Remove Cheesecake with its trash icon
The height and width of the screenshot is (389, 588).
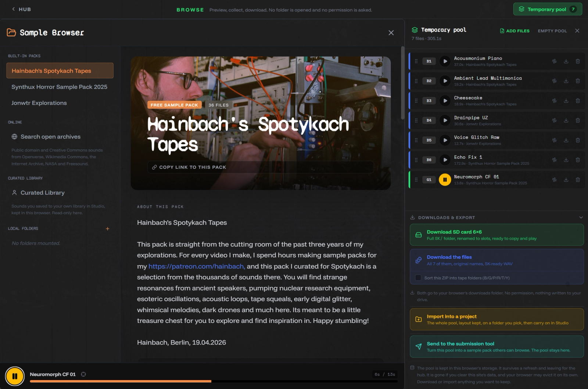point(578,101)
